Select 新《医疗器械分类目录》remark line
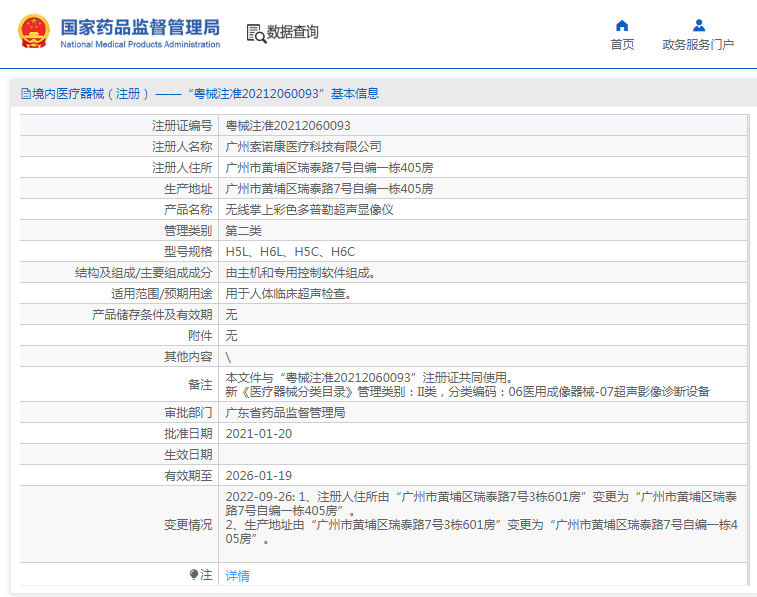This screenshot has width=757, height=597. 467,391
